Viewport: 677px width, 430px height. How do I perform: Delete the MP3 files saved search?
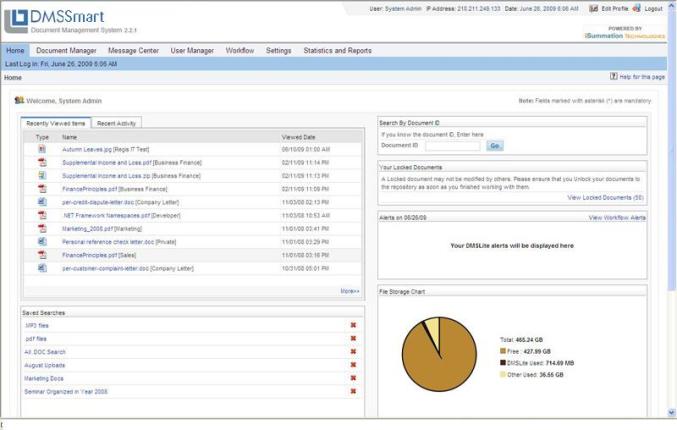click(x=353, y=325)
